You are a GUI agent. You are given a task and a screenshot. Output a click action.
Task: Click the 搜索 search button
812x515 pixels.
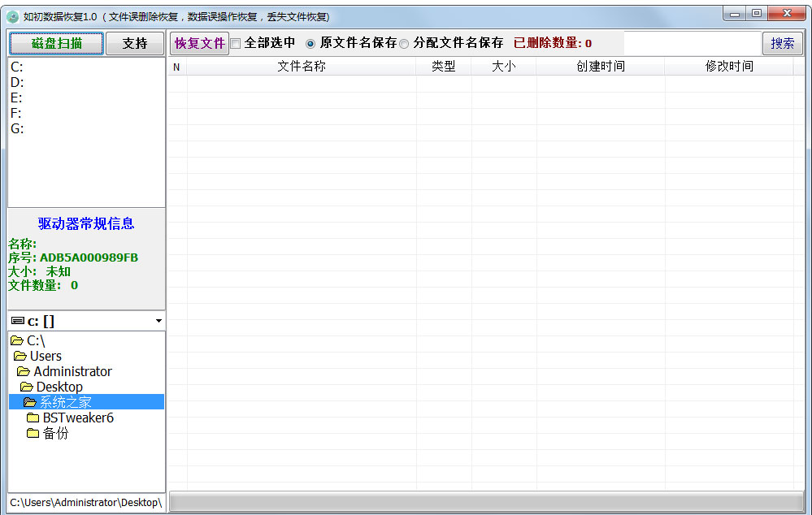tap(782, 43)
